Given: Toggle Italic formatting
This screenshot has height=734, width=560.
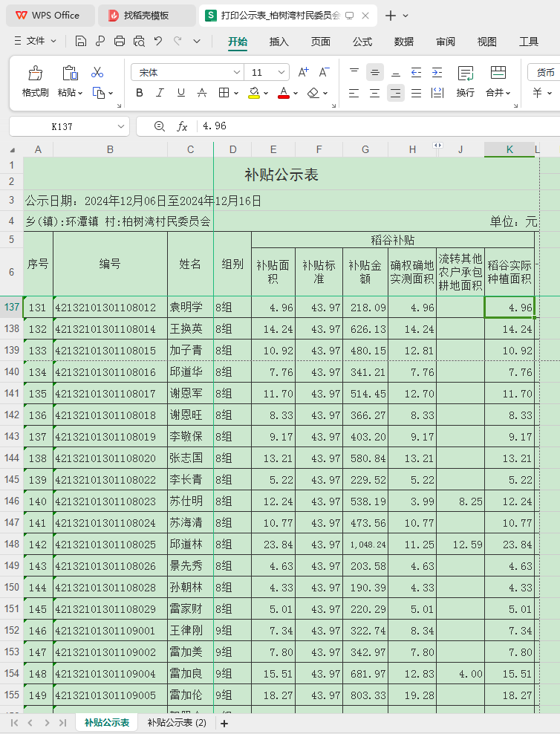Looking at the screenshot, I should pyautogui.click(x=160, y=93).
